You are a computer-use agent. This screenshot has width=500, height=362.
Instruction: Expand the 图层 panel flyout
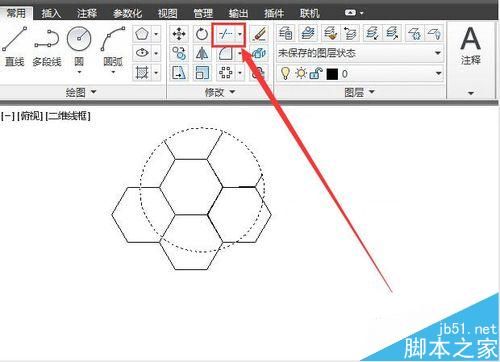click(360, 92)
